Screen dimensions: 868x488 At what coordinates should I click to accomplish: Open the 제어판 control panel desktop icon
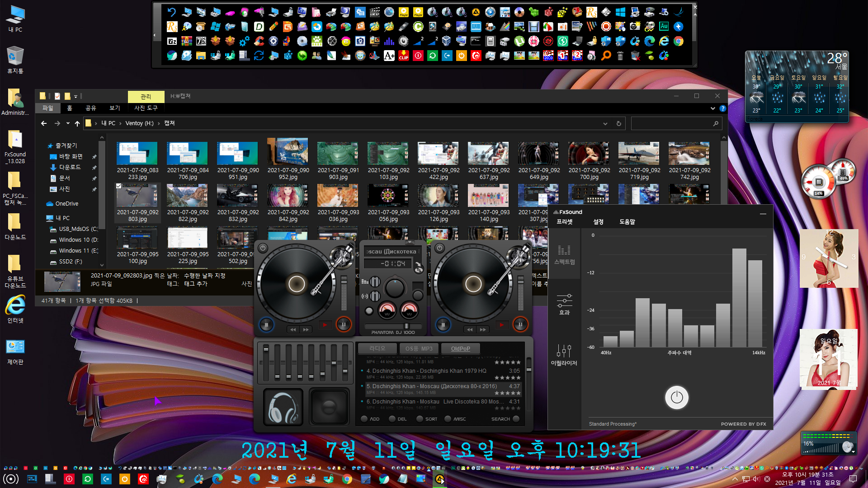click(15, 352)
